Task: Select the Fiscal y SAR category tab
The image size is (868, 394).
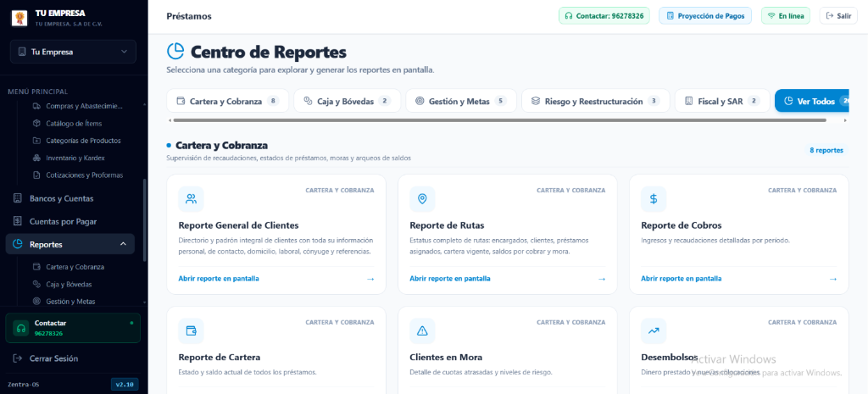Action: coord(722,101)
